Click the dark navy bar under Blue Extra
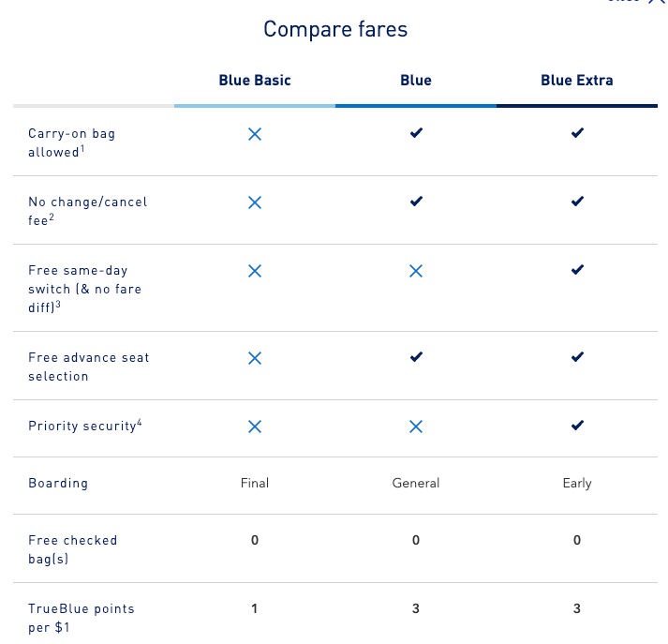Image resolution: width=668 pixels, height=644 pixels. [x=577, y=106]
